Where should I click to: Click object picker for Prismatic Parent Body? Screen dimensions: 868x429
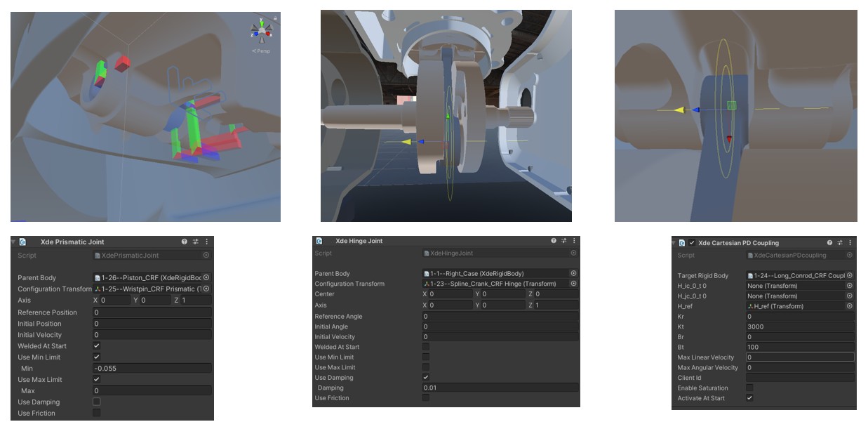tap(206, 277)
